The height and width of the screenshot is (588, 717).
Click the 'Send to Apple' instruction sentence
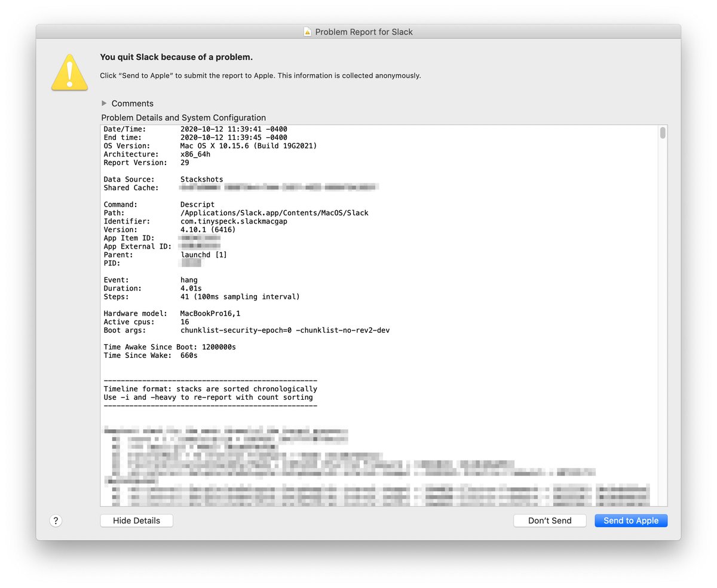[261, 76]
